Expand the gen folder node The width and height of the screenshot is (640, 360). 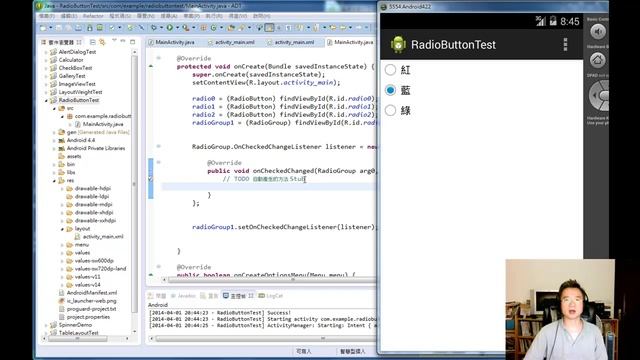(54, 133)
